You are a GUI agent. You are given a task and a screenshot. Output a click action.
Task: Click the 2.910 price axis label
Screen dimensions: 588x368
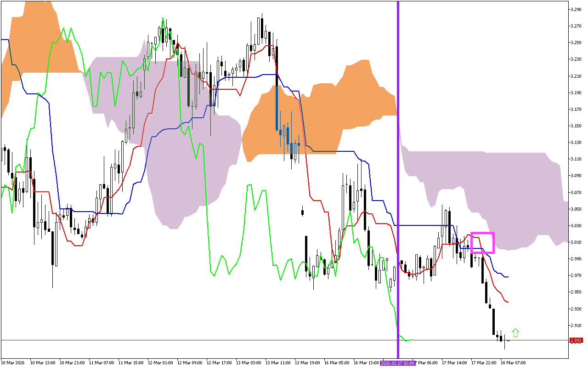pos(576,325)
